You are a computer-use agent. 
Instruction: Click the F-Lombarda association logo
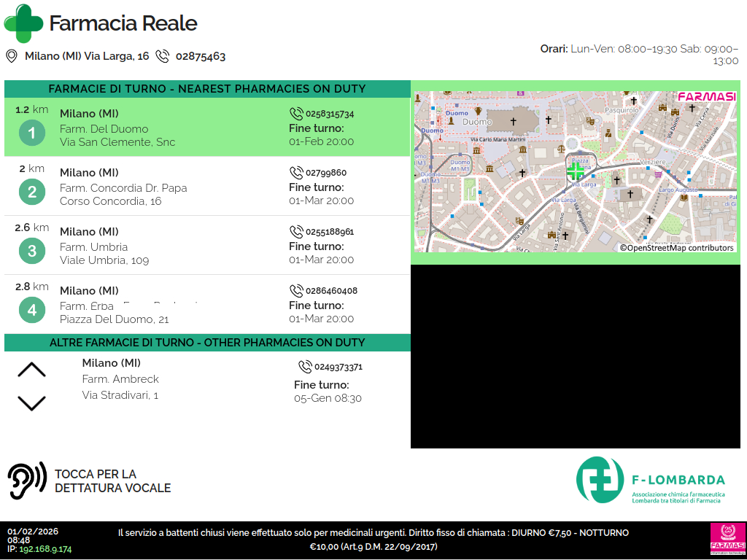(650, 480)
